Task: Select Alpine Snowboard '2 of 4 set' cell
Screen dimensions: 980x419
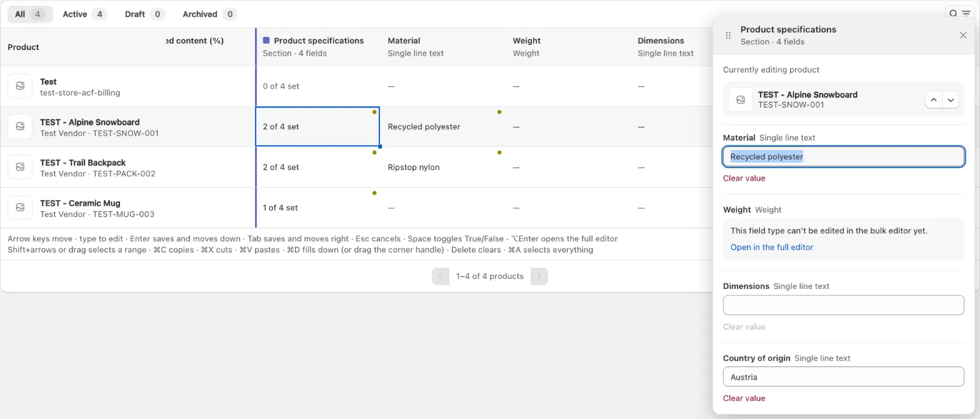Action: tap(317, 126)
